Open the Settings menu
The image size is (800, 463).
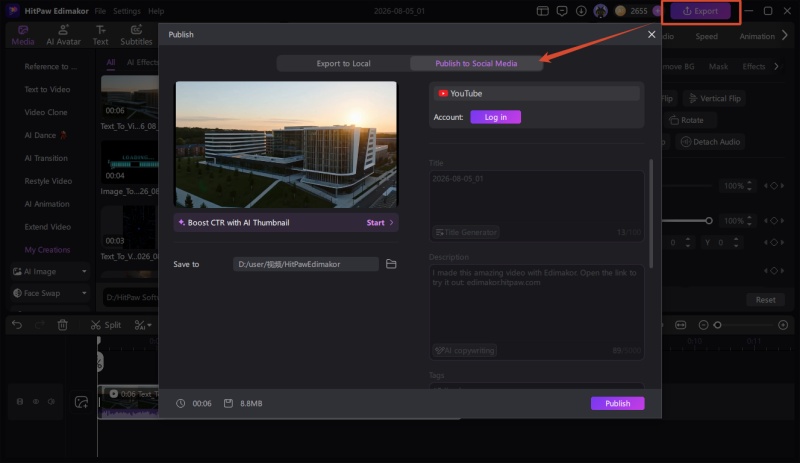pos(127,11)
